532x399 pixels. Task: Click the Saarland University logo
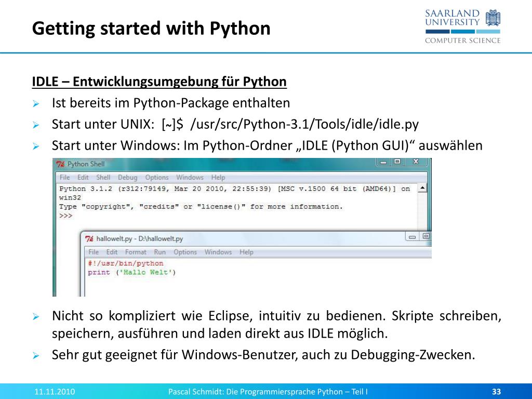coord(463,27)
